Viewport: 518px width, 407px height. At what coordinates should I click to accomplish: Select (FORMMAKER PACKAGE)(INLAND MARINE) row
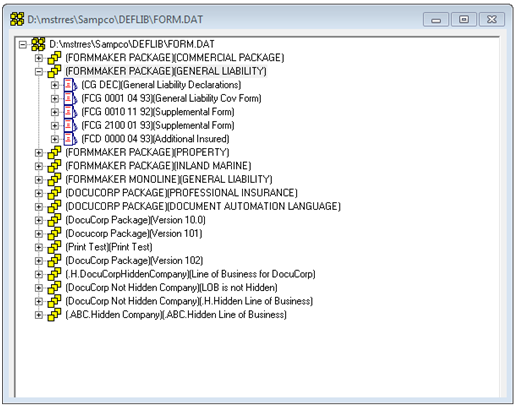coord(158,166)
